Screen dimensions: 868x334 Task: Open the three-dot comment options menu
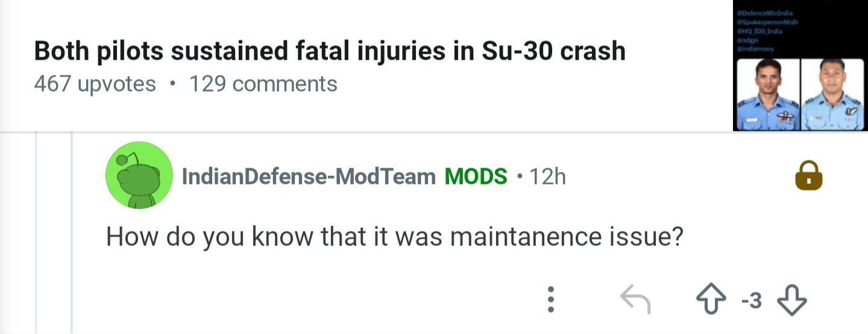tap(550, 299)
